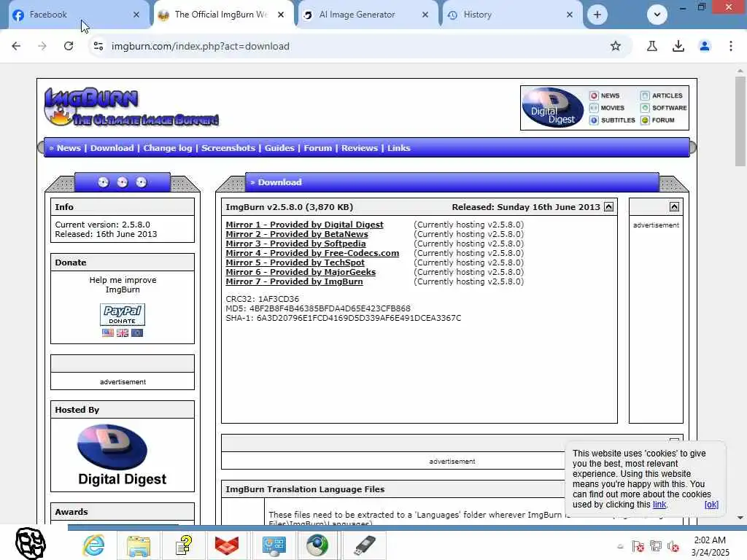747x560 pixels.
Task: Open Change log in the navigation bar
Action: click(x=168, y=148)
